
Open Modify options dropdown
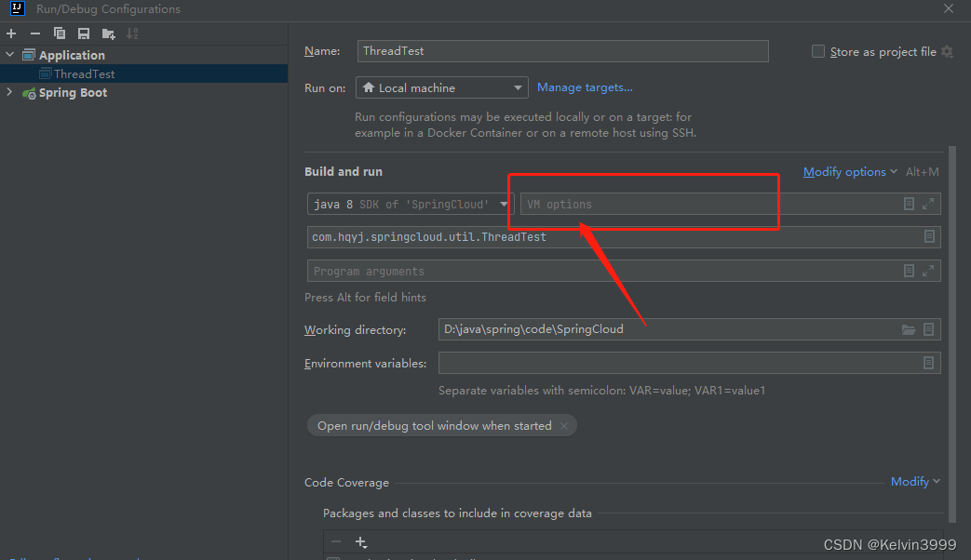click(850, 172)
